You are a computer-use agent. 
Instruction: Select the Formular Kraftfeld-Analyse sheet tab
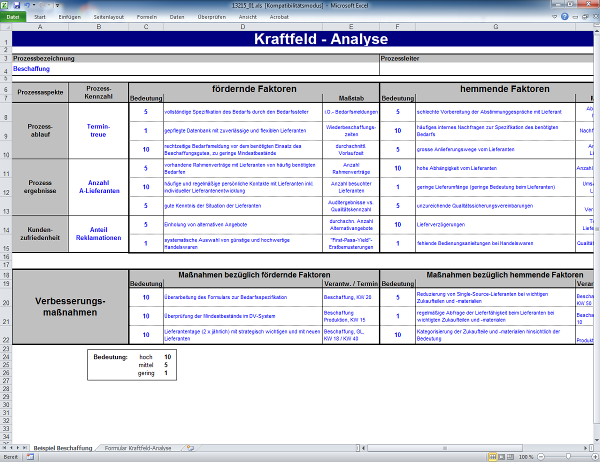pos(138,447)
